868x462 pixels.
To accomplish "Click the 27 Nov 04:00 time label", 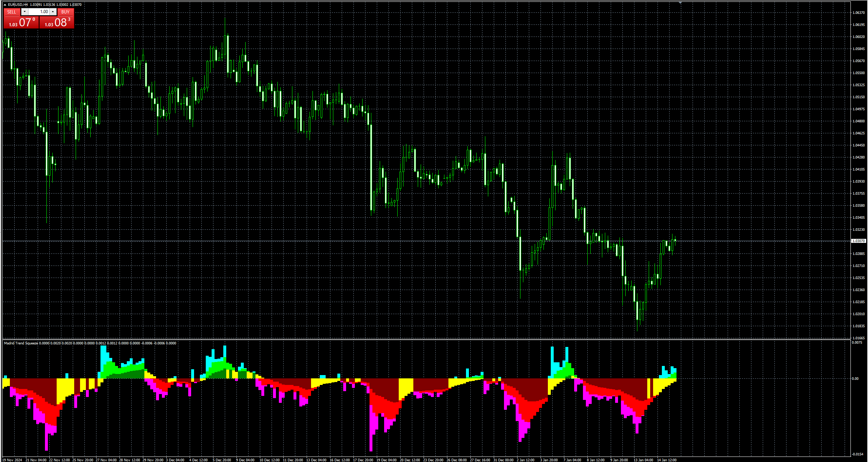I will pyautogui.click(x=106, y=460).
